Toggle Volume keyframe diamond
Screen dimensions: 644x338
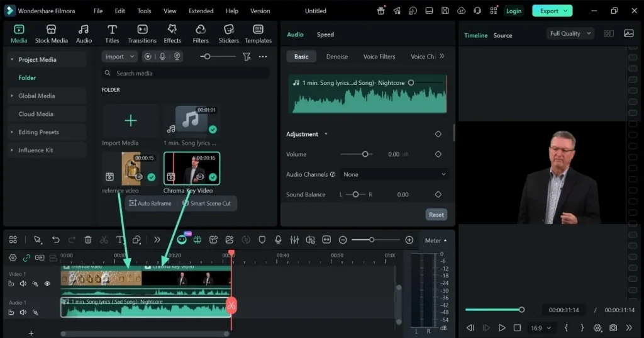[x=438, y=154]
